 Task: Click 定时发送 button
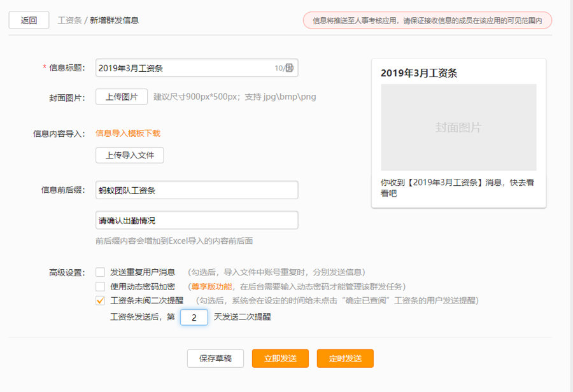pyautogui.click(x=345, y=358)
